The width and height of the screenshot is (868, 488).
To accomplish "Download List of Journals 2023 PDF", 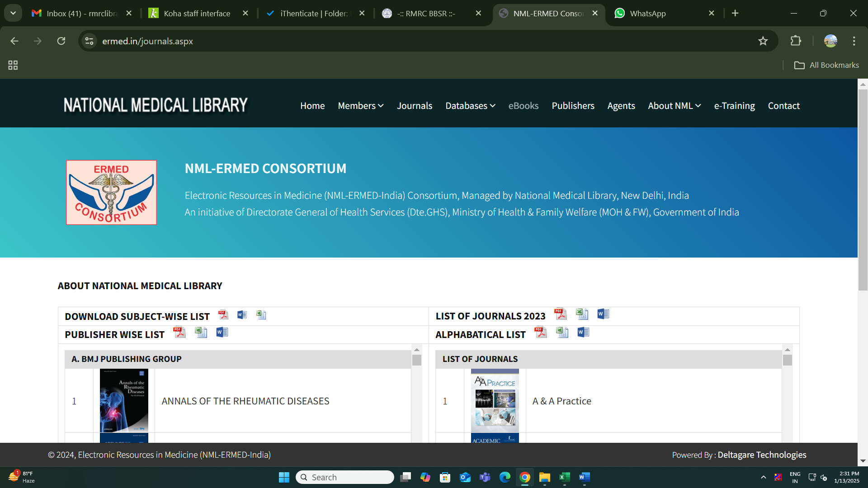I will click(560, 314).
